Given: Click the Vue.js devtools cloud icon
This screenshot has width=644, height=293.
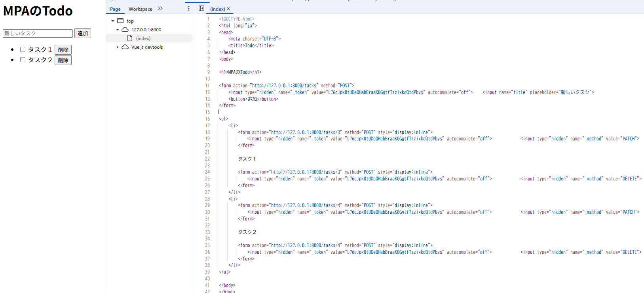Looking at the screenshot, I should pos(125,47).
